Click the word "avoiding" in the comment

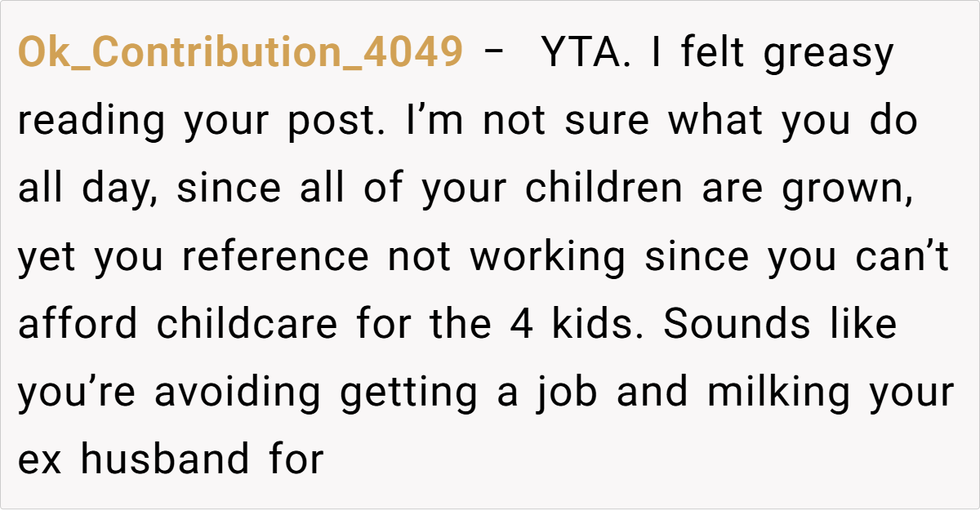click(238, 392)
